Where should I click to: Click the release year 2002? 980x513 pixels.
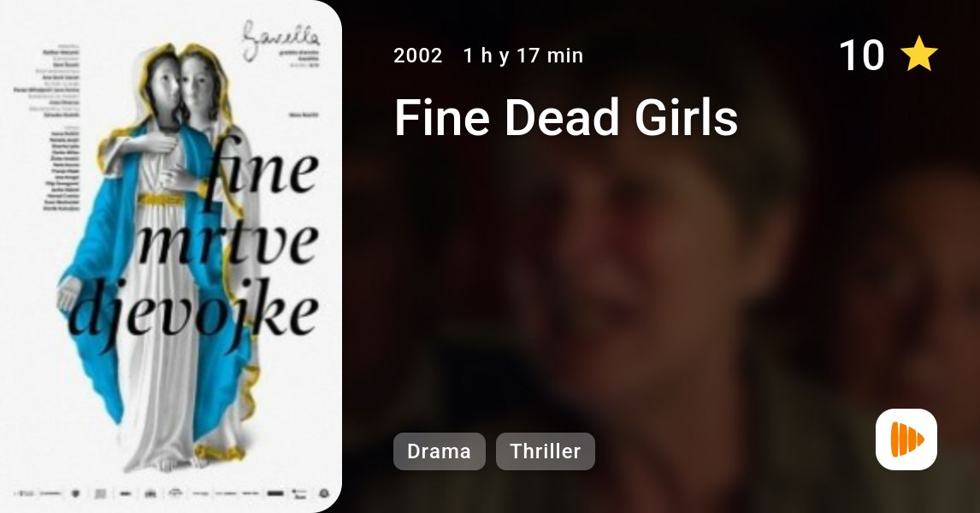pos(418,56)
